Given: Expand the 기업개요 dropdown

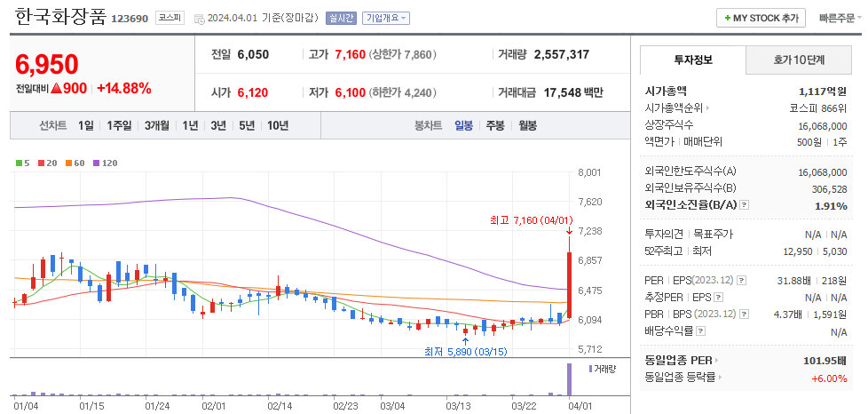Looking at the screenshot, I should click(x=386, y=18).
